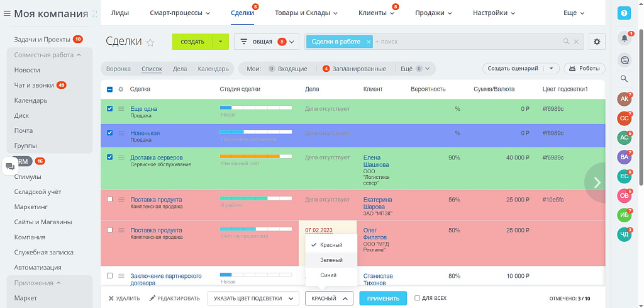Click the search input field
Viewport: 644px width, 308px height.
(465, 42)
